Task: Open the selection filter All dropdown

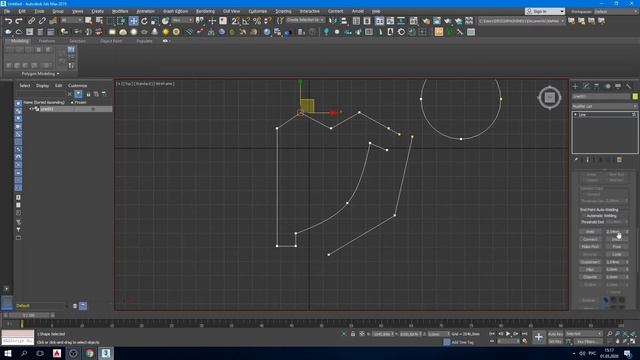Action: click(x=71, y=20)
